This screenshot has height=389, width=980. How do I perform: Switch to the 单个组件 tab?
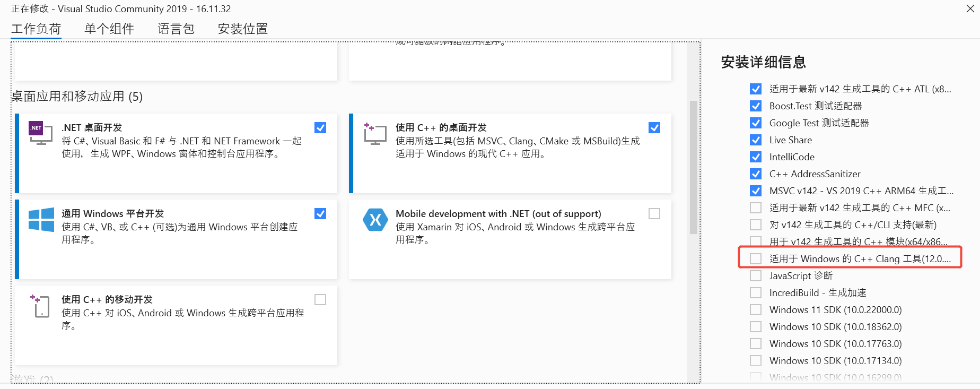(109, 29)
